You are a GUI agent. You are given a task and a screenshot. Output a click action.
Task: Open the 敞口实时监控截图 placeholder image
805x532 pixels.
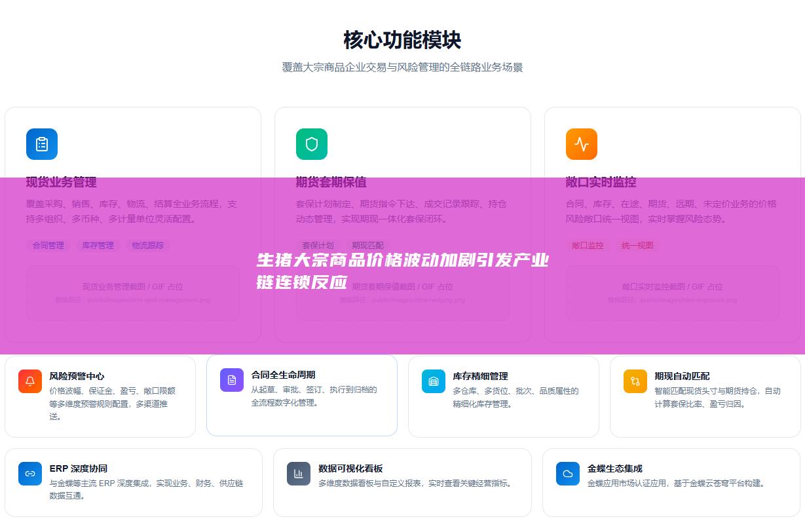(673, 293)
